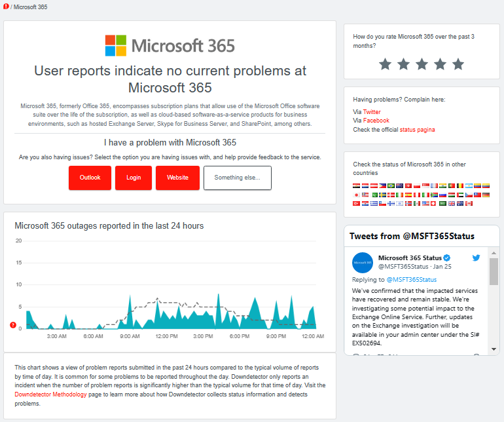Choose the Argentina flag
Image resolution: width=504 pixels, height=422 pixels.
pyautogui.click(x=469, y=185)
